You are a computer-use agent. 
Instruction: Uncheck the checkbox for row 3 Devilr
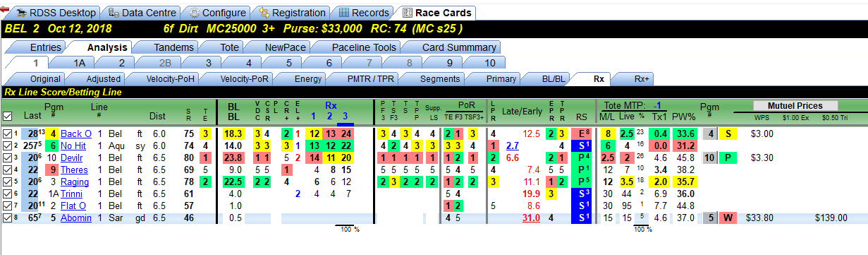pos(7,158)
